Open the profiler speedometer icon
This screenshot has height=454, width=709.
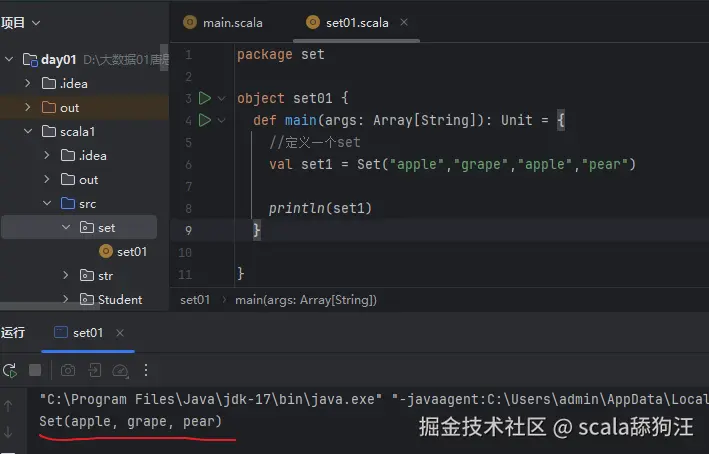point(120,371)
